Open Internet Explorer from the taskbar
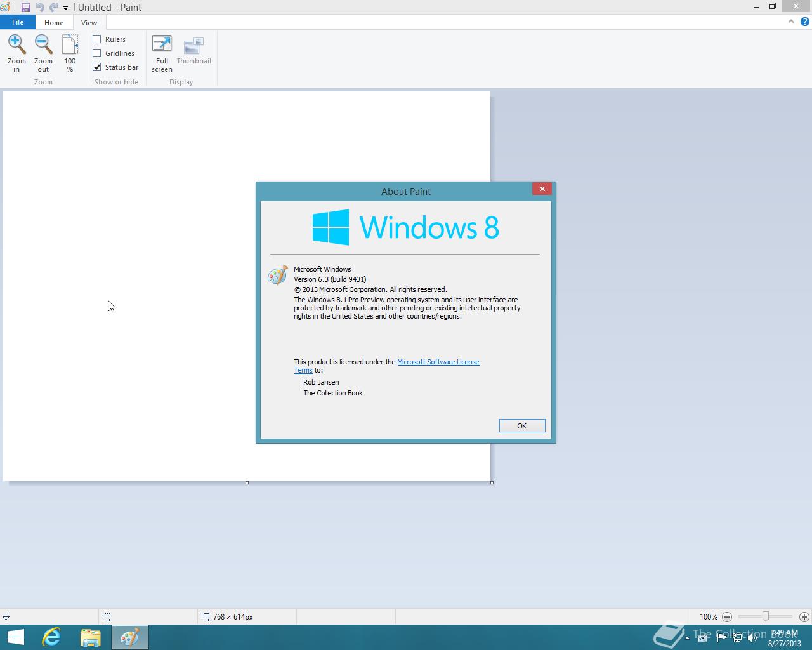The width and height of the screenshot is (812, 650). tap(51, 637)
